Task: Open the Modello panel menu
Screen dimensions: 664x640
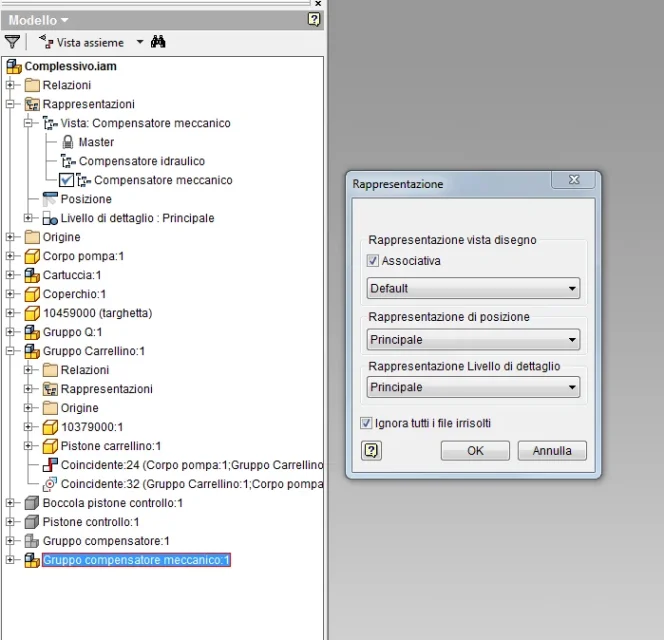Action: (38, 20)
